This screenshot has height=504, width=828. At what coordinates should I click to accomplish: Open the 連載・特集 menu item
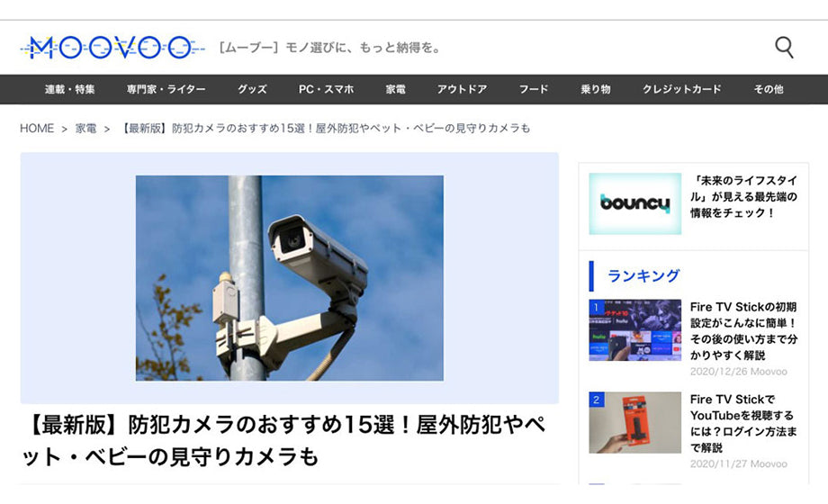[69, 89]
